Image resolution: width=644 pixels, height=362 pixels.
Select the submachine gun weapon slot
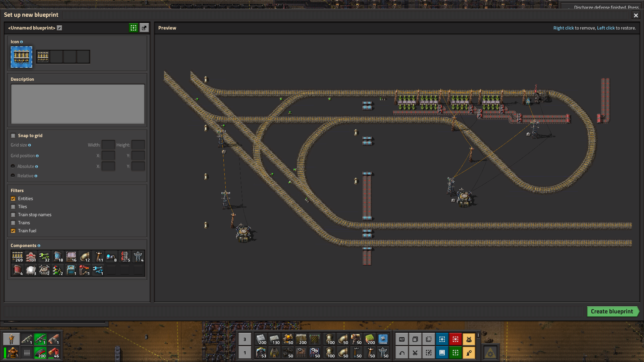(40, 339)
